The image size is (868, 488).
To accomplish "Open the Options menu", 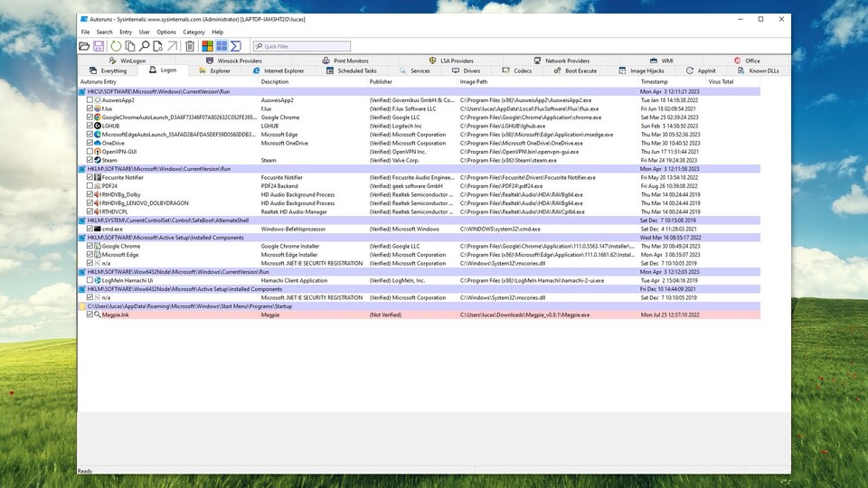I will point(166,33).
